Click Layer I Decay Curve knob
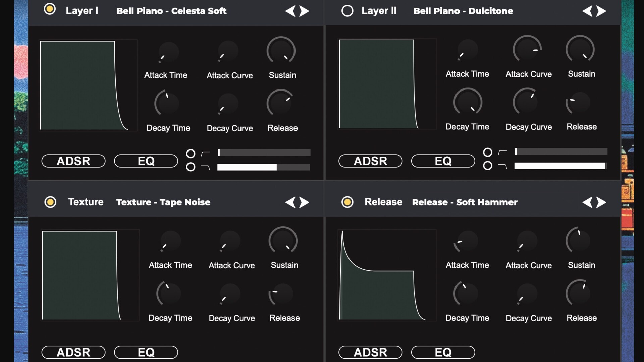 pos(228,104)
